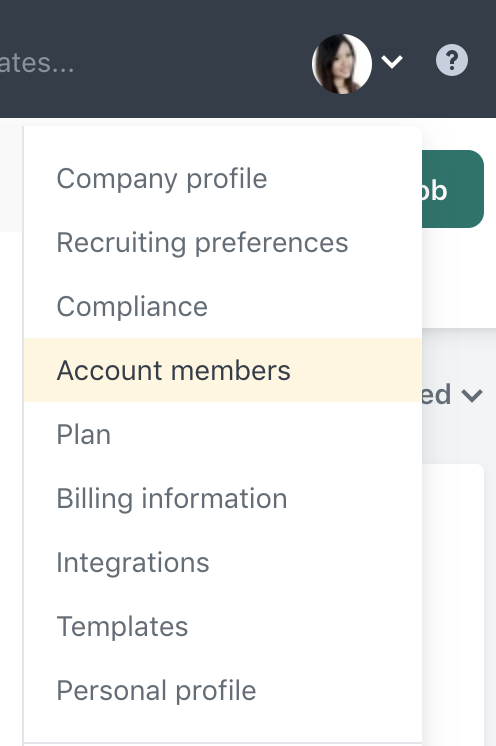Navigate to Integrations
Screen dimensions: 496x746
click(x=133, y=563)
